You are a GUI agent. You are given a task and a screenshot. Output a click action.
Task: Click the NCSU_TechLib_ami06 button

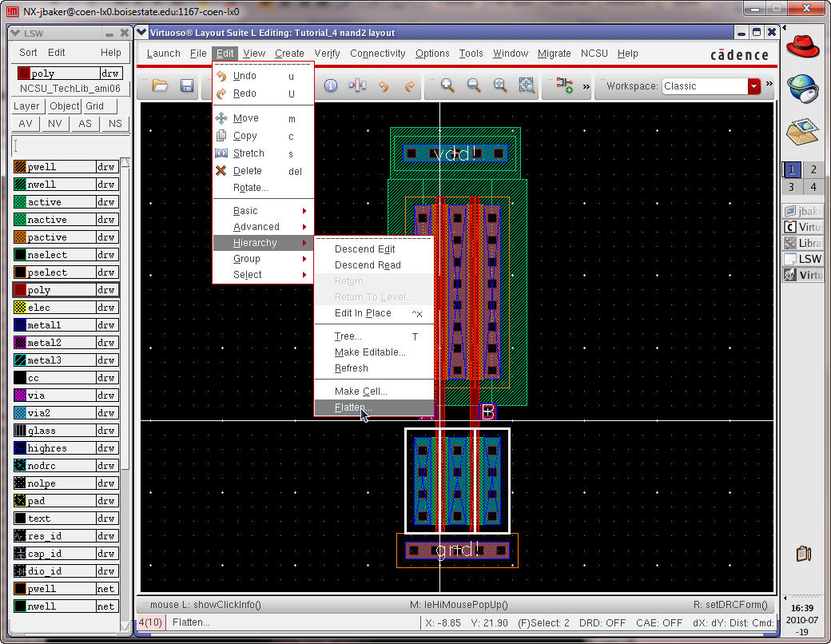point(70,89)
